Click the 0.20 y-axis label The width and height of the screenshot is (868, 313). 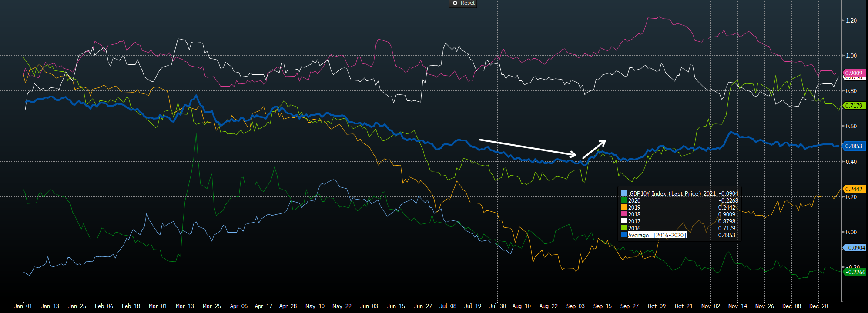[x=851, y=197]
